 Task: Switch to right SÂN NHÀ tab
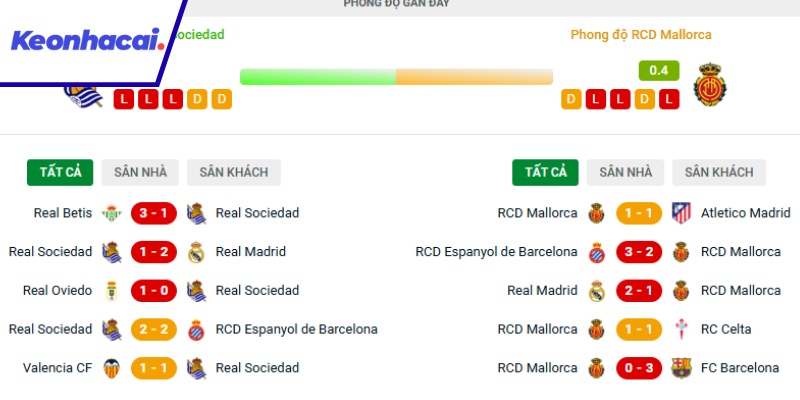point(625,172)
